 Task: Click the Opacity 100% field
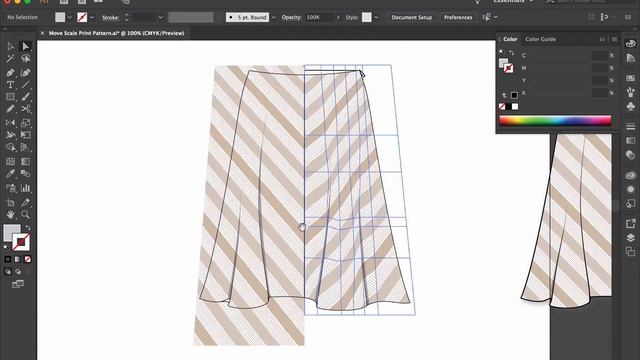click(319, 17)
